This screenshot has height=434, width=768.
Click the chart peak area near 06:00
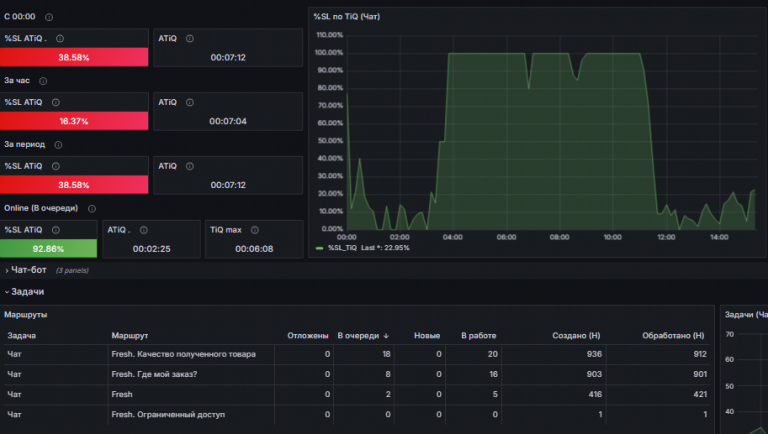click(506, 53)
